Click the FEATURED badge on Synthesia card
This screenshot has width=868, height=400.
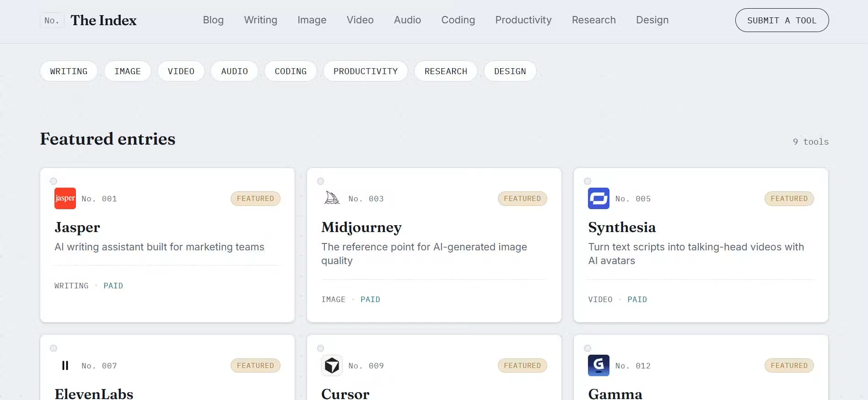[789, 199]
